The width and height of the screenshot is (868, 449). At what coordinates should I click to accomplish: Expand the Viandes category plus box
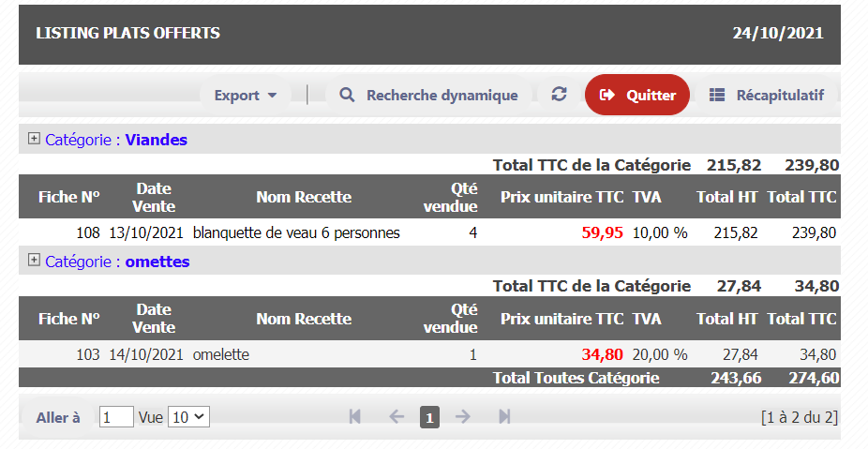coord(35,139)
